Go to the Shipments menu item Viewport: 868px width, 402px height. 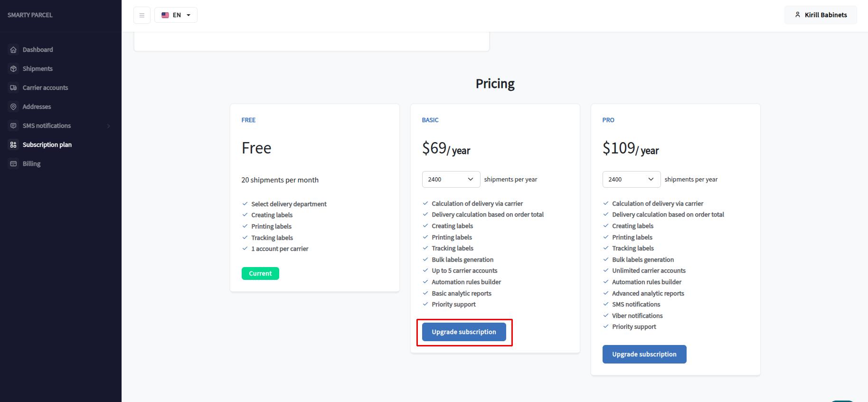click(38, 69)
